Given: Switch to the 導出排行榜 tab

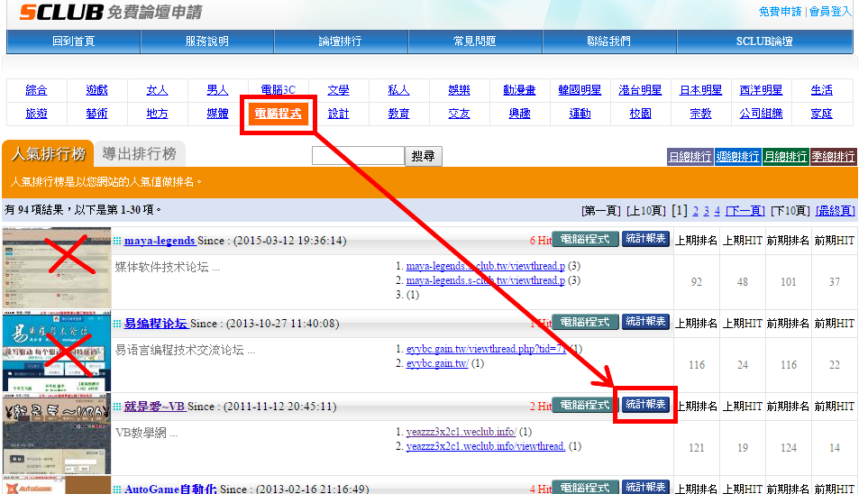Looking at the screenshot, I should [x=139, y=154].
